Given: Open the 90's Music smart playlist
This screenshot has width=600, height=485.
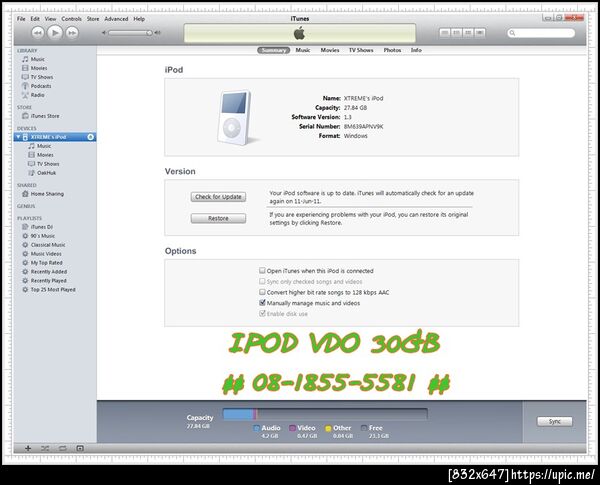Looking at the screenshot, I should 42,236.
